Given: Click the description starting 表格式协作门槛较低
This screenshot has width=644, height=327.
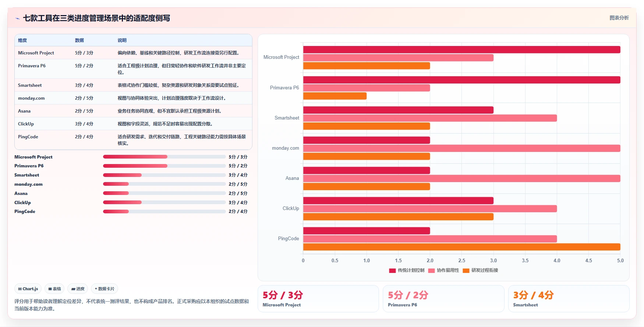Looking at the screenshot, I should click(179, 85).
